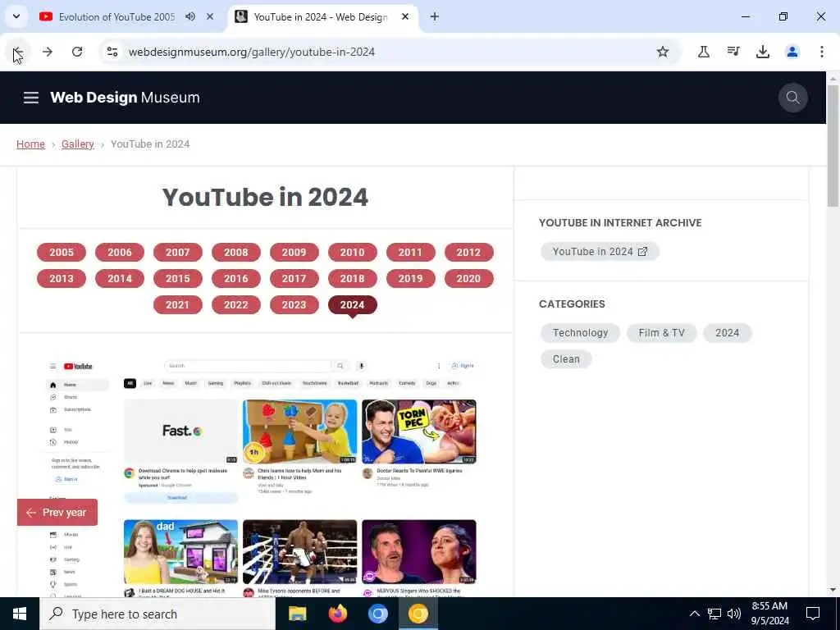Open the site search magnifier icon
Viewport: 840px width, 630px height.
point(793,98)
